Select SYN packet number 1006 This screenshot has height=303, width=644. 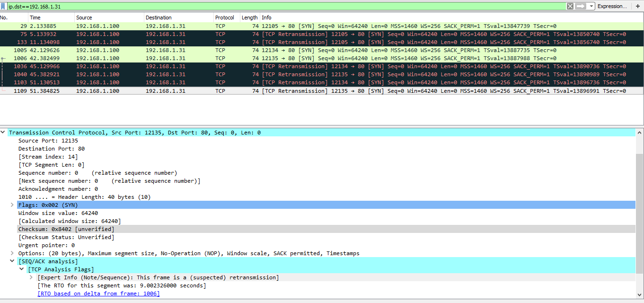(x=322, y=58)
